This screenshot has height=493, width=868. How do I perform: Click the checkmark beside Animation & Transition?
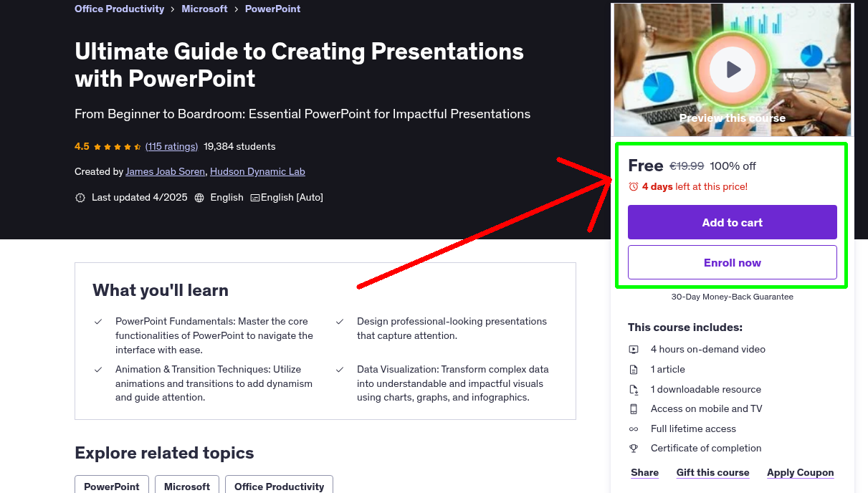[98, 370]
